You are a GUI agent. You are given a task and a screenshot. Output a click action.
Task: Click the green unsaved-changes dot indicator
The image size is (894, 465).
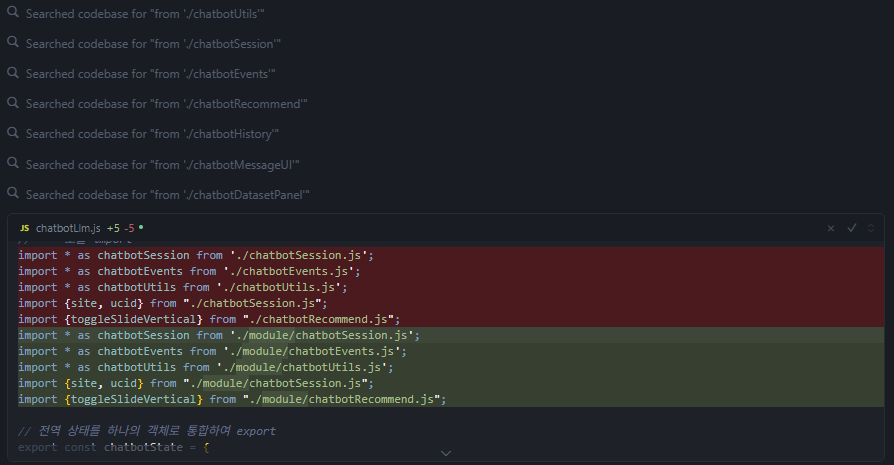pyautogui.click(x=141, y=228)
